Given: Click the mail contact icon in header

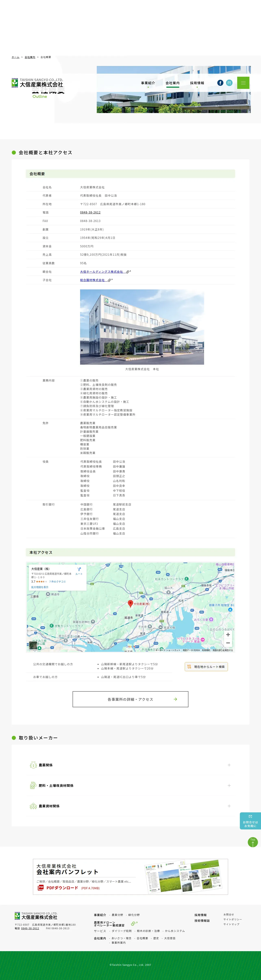Looking at the screenshot, I should 229,83.
